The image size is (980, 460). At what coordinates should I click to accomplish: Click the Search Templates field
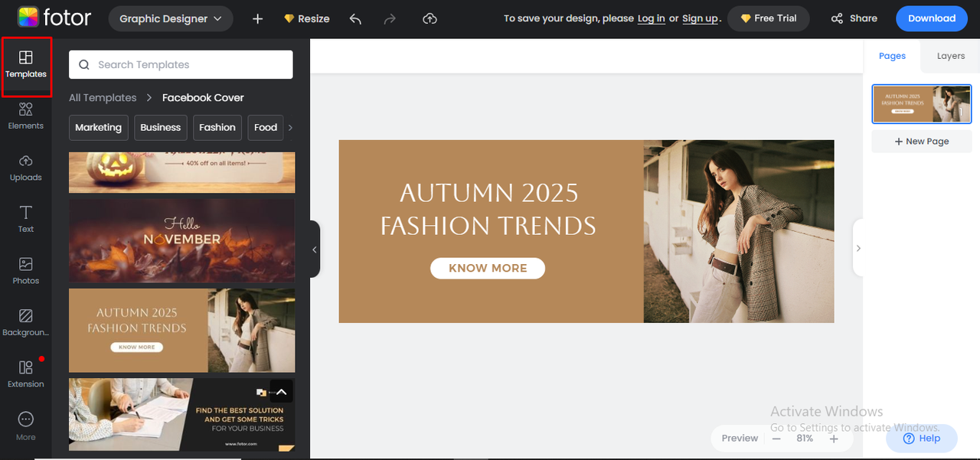pos(181,65)
